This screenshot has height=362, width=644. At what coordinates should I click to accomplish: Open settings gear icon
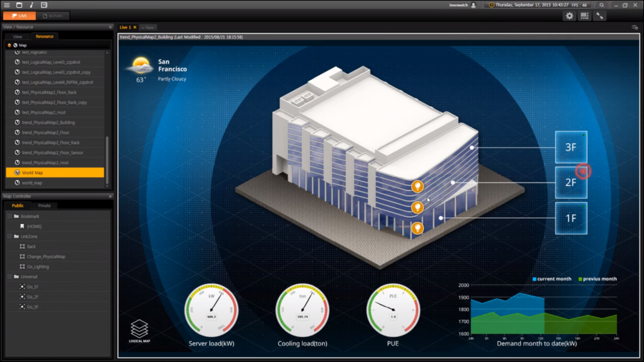(570, 16)
